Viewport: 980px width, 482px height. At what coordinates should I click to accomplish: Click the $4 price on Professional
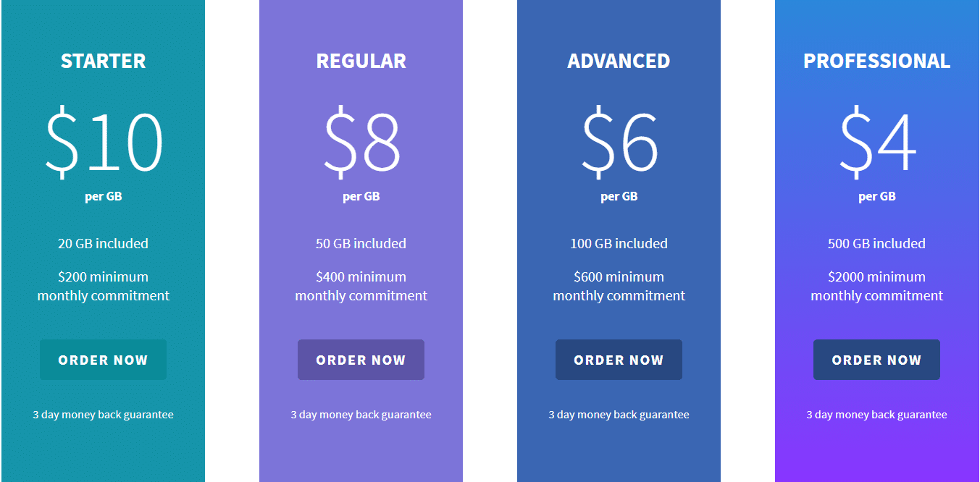click(876, 142)
